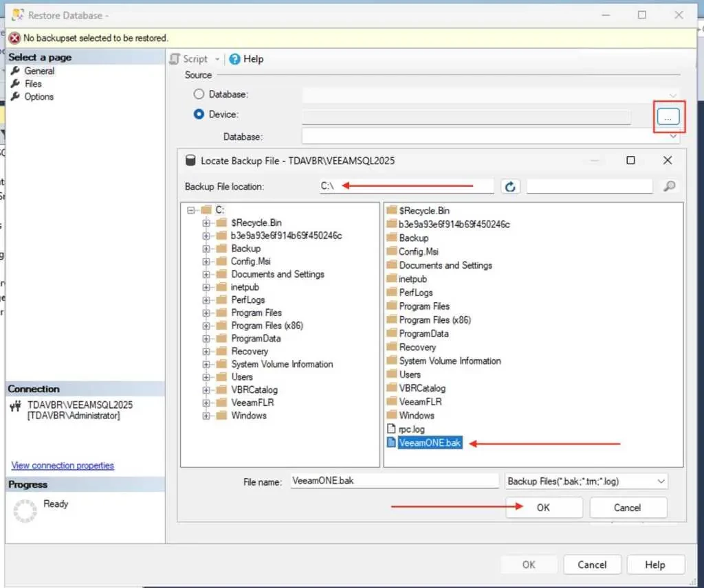
Task: Open the Options page
Action: pyautogui.click(x=38, y=97)
